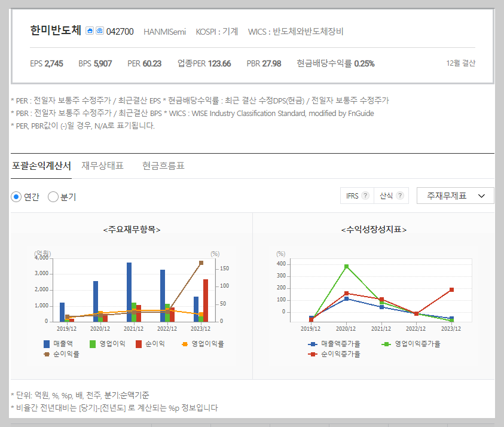Click the <주요재무항목> chart title
Image resolution: width=504 pixels, height=427 pixels.
click(132, 230)
